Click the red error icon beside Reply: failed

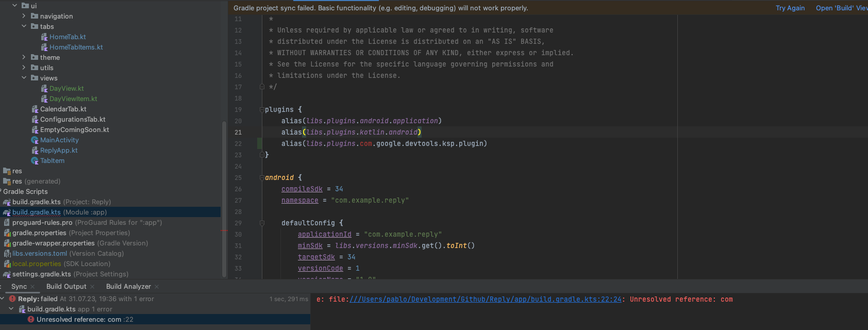[x=12, y=299]
